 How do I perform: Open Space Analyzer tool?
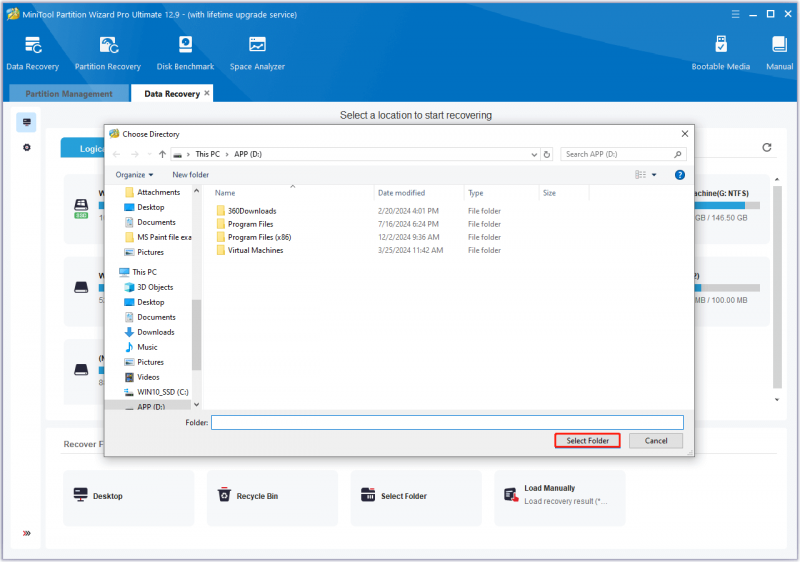(257, 53)
